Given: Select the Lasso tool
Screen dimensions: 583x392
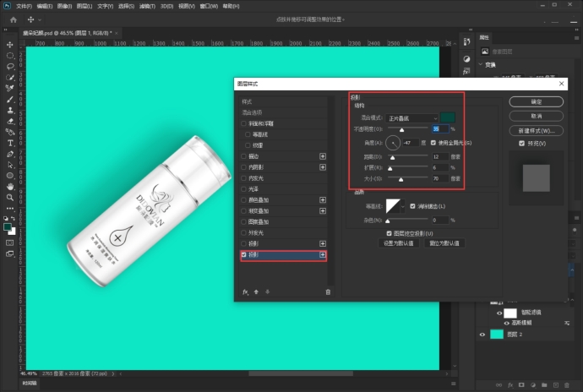Looking at the screenshot, I should tap(10, 67).
